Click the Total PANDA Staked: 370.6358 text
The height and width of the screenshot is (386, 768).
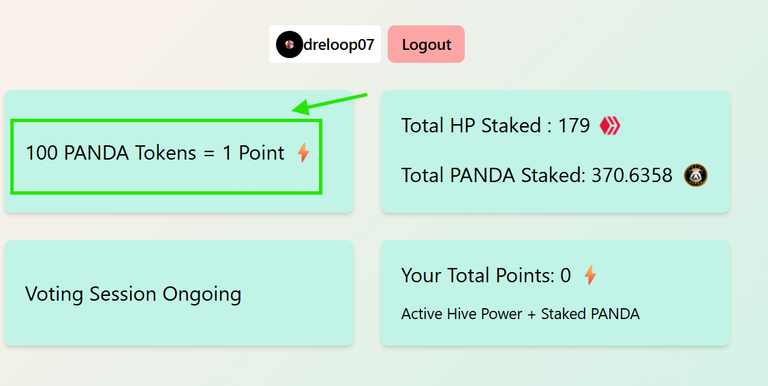[x=537, y=175]
